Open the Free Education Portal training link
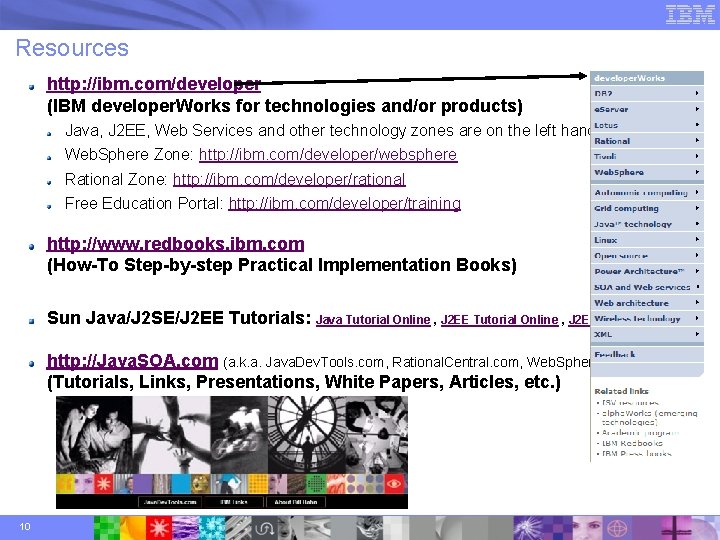Screen dimensions: 720x540 pyautogui.click(x=344, y=203)
